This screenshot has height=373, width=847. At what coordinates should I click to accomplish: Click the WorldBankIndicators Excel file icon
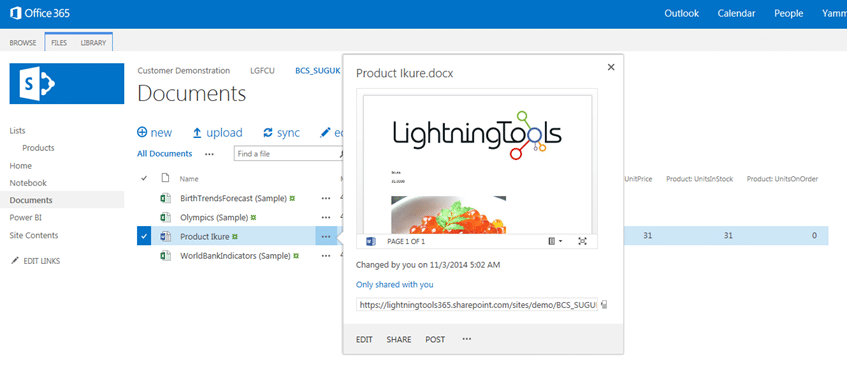165,256
